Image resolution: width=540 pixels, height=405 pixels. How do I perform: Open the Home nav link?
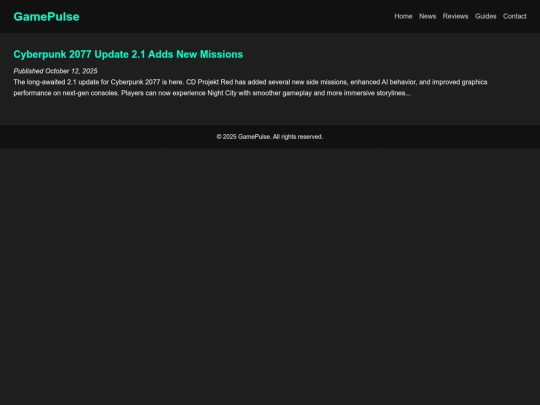(403, 16)
